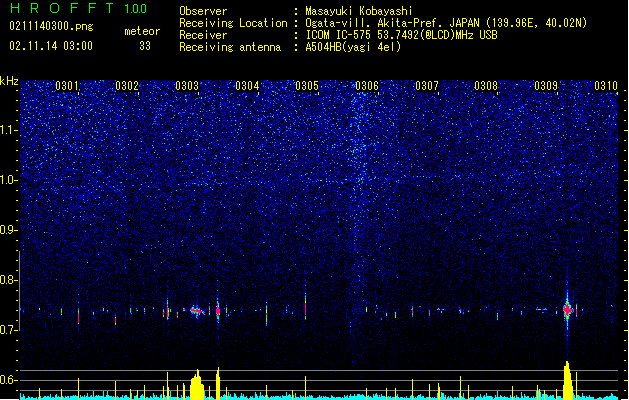This screenshot has width=629, height=400.
Task: Click the tall yellow power peak after 0309
Action: 567,380
